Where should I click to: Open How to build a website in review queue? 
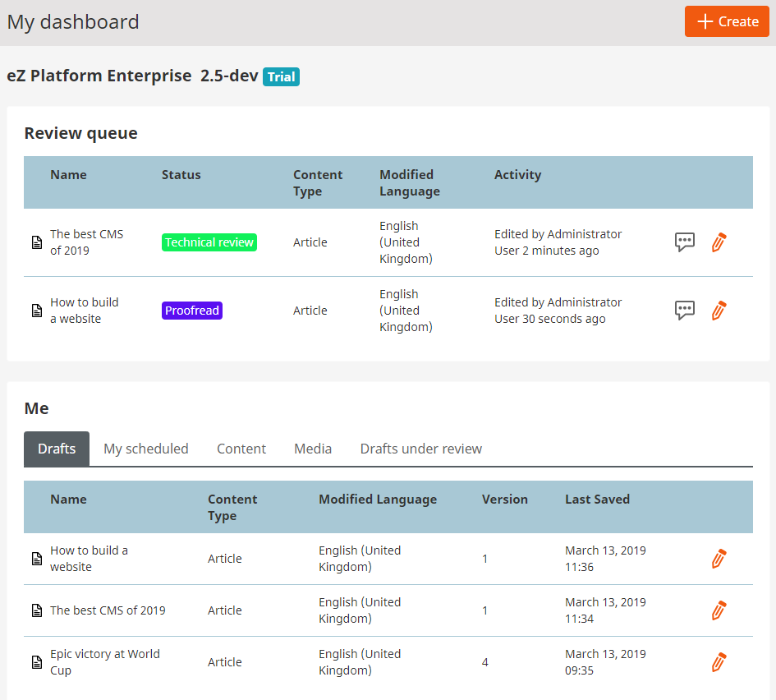84,311
